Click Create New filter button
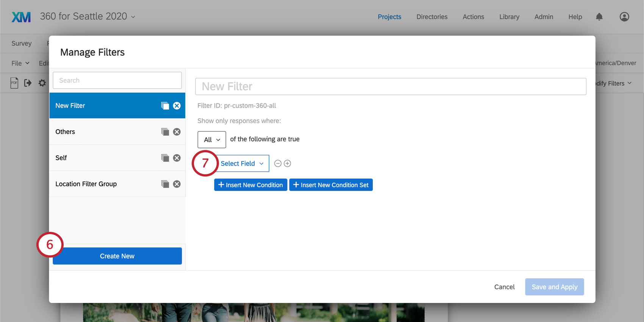 pos(117,256)
